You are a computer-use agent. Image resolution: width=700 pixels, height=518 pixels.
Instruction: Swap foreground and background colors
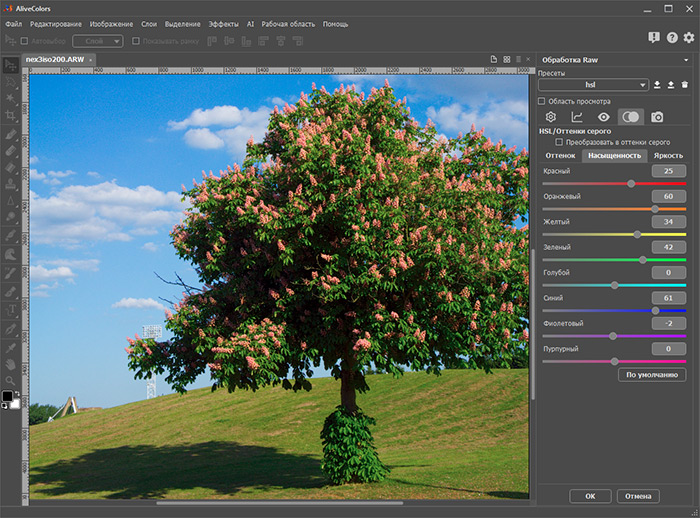coord(17,393)
